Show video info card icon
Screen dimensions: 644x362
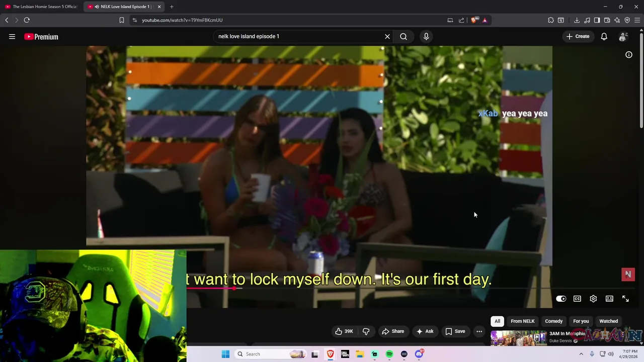pos(629,54)
